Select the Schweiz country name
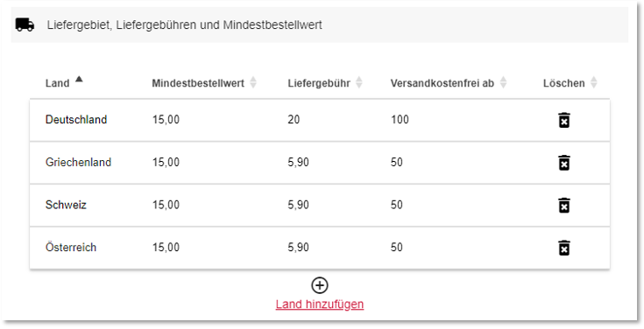The image size is (644, 329). (x=66, y=205)
